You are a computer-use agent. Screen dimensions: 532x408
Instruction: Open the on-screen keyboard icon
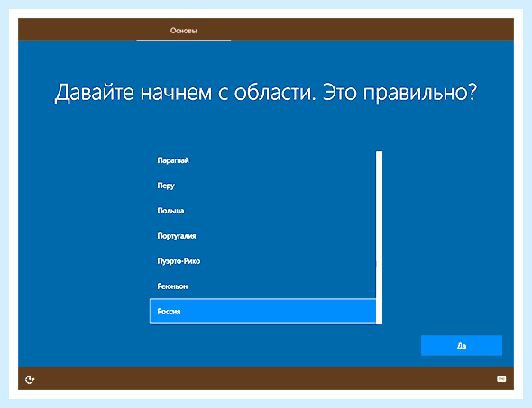pos(501,379)
